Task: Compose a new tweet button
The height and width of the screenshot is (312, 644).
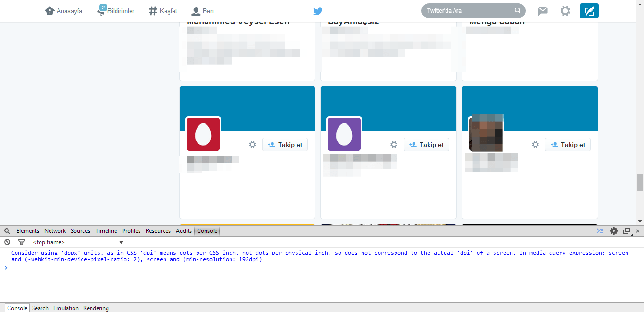Action: click(x=589, y=11)
